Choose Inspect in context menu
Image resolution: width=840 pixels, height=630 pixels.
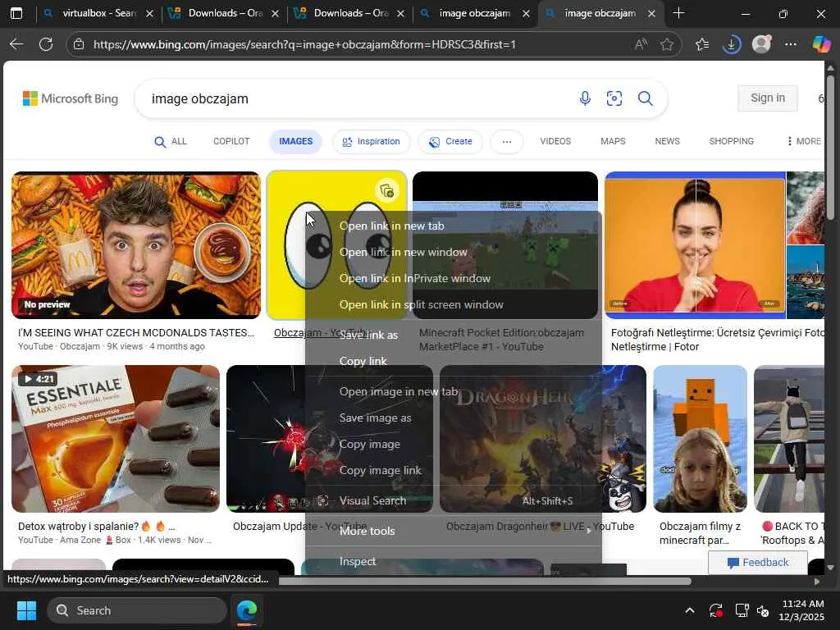pos(453,561)
